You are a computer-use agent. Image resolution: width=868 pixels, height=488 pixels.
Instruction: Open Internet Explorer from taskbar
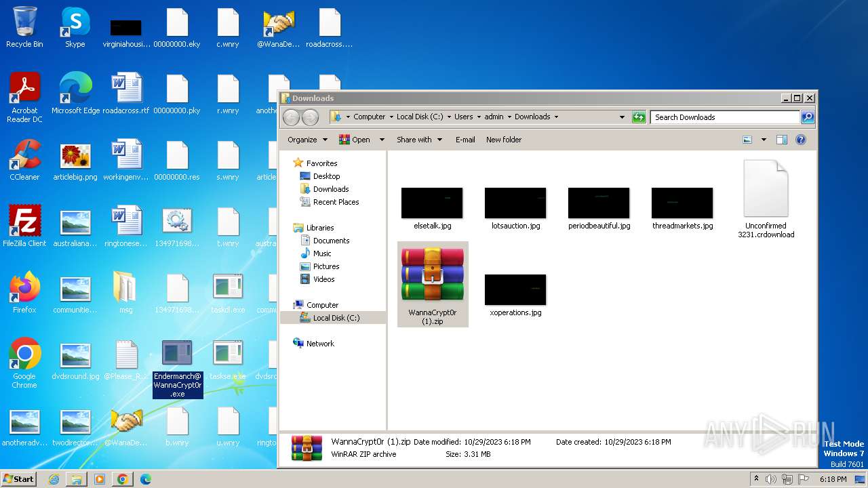tap(54, 479)
